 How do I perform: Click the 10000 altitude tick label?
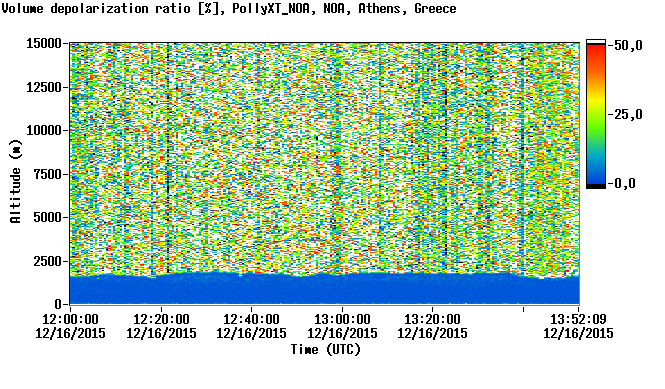coord(44,131)
